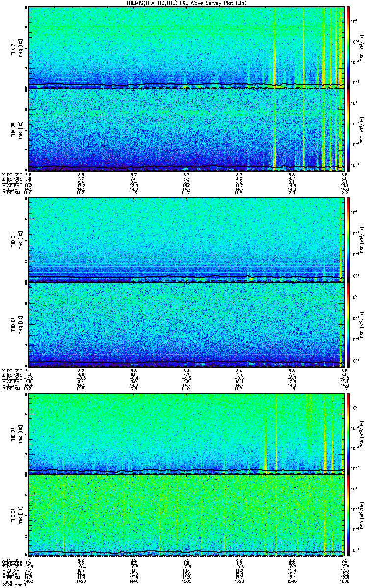The image size is (368, 588).
Task: Click the bright yellow burst in THA B-parallel panel
Action: click(274, 130)
